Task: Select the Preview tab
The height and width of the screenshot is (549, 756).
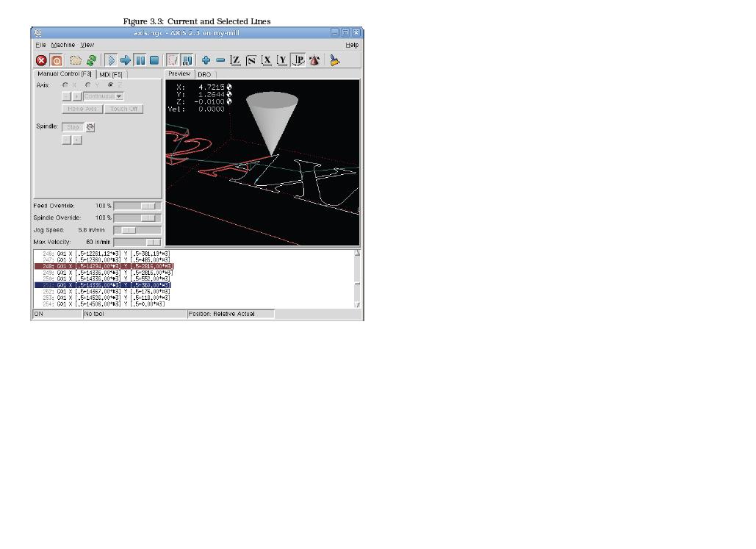Action: coord(179,73)
